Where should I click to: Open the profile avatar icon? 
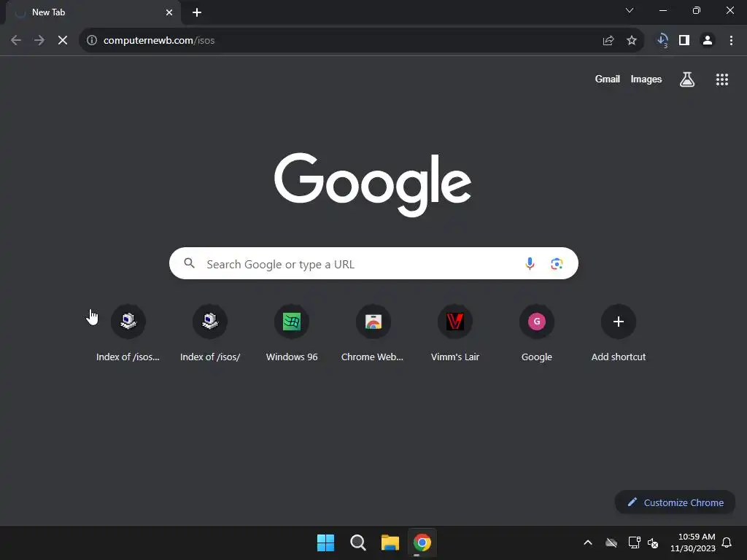pos(708,41)
